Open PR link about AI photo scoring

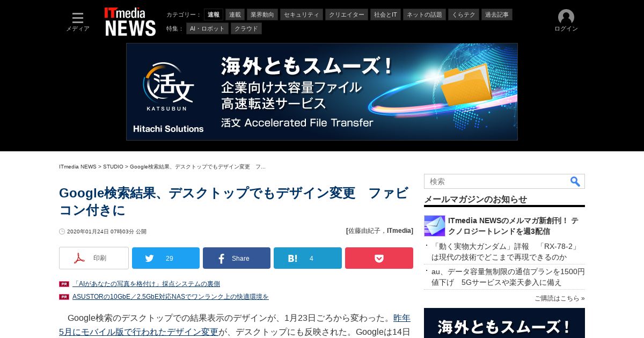(x=146, y=284)
